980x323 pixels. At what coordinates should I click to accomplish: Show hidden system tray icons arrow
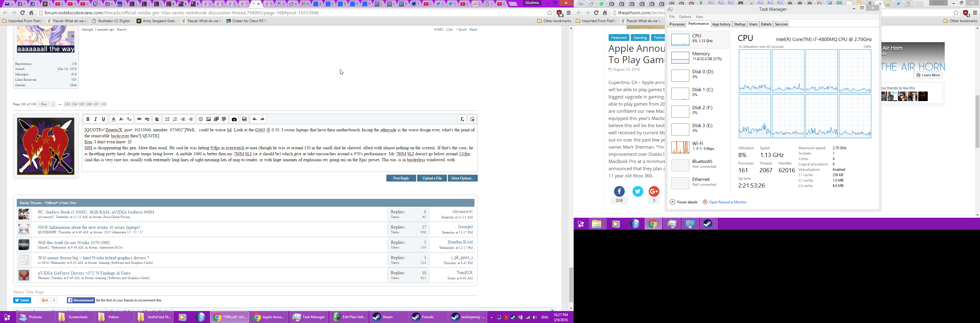tap(491, 317)
